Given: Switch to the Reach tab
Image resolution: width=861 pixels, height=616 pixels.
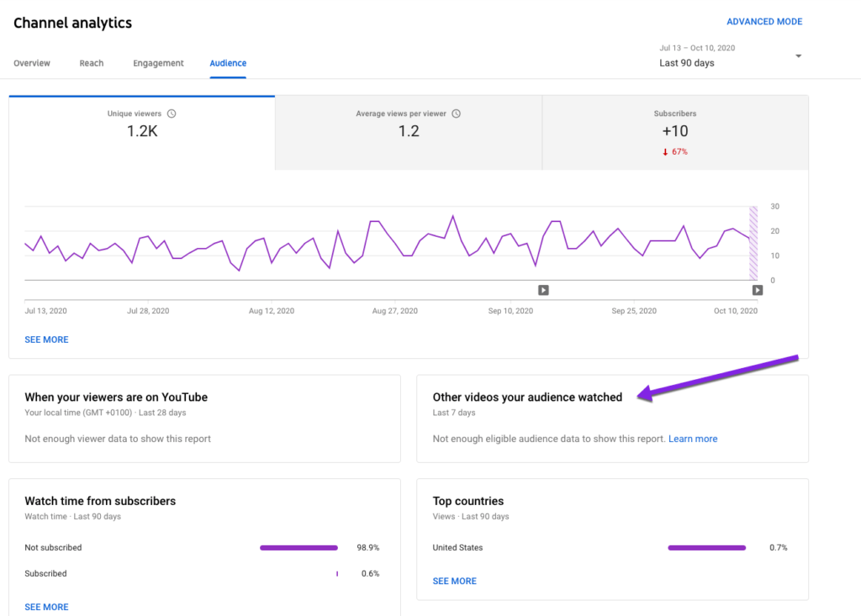Looking at the screenshot, I should coord(92,63).
